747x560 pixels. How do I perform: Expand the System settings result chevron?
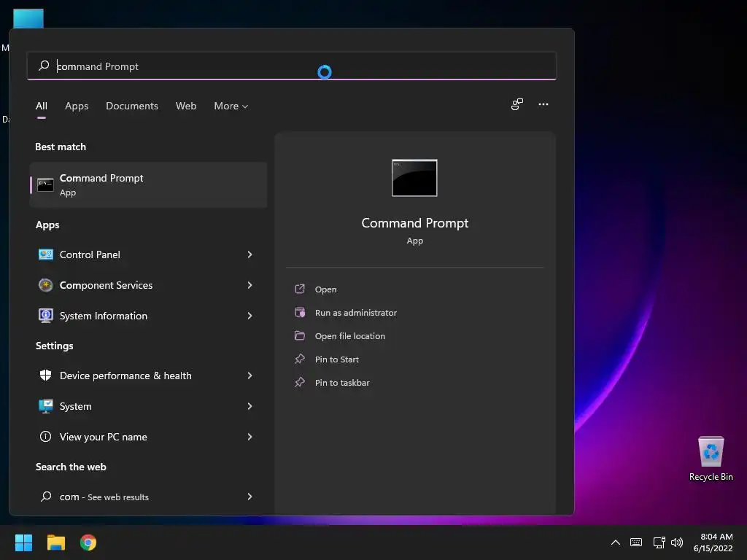tap(249, 406)
